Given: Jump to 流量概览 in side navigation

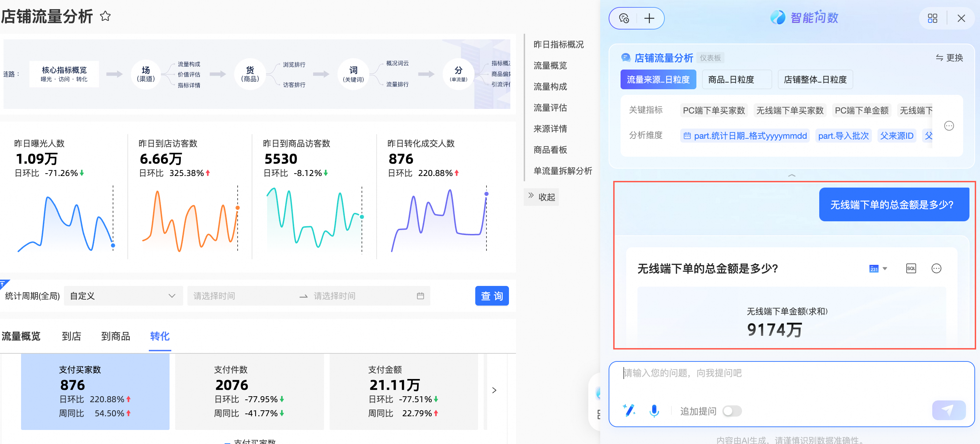Looking at the screenshot, I should coord(550,65).
